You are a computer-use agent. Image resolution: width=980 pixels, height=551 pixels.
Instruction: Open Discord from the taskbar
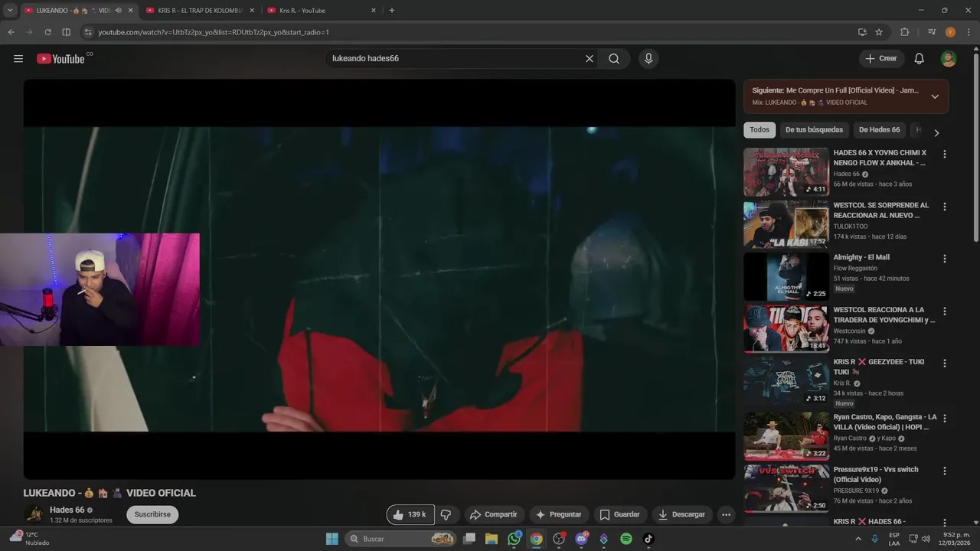[x=581, y=539]
